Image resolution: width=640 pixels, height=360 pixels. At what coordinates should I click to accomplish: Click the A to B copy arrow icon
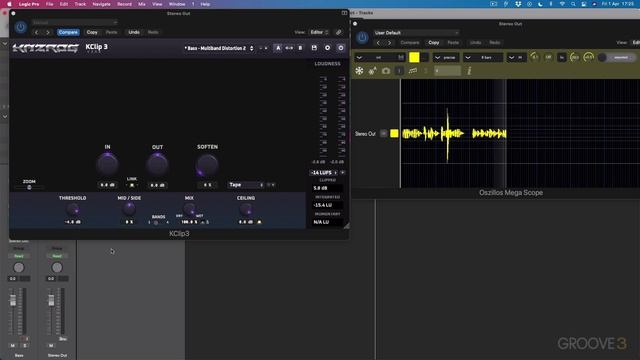coord(289,48)
